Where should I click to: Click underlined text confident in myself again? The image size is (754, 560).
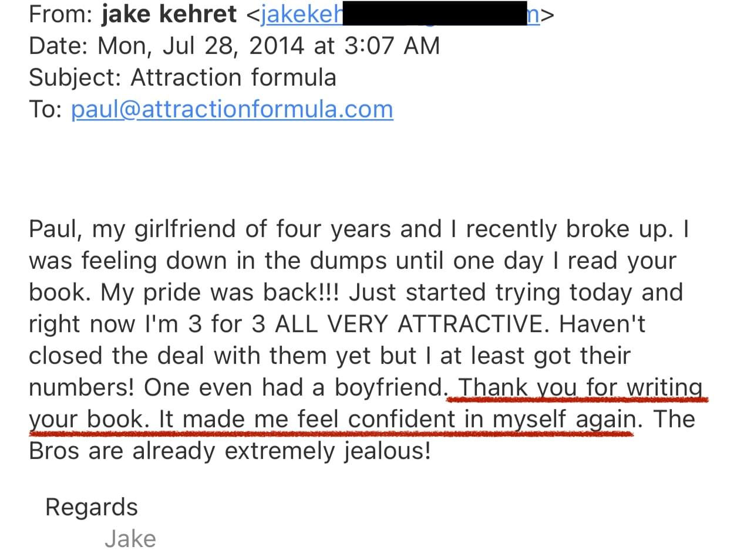click(x=492, y=419)
